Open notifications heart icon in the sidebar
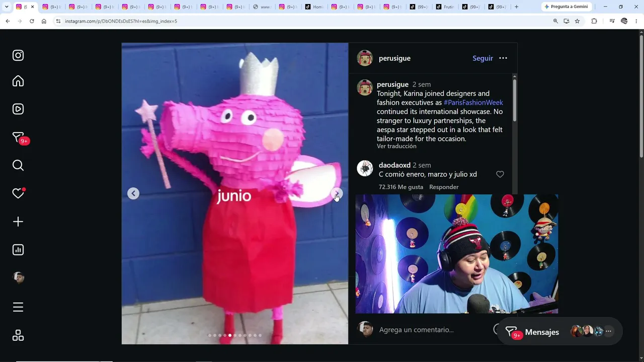The image size is (644, 362). [18, 194]
